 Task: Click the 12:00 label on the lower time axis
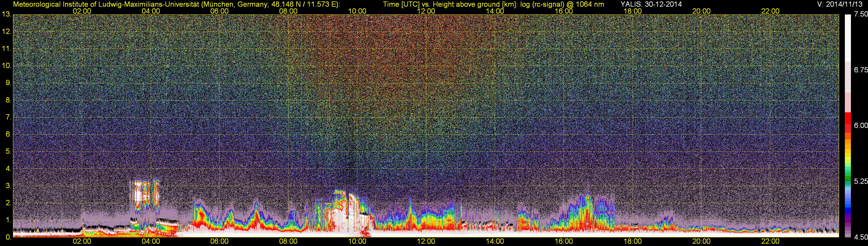pos(426,241)
